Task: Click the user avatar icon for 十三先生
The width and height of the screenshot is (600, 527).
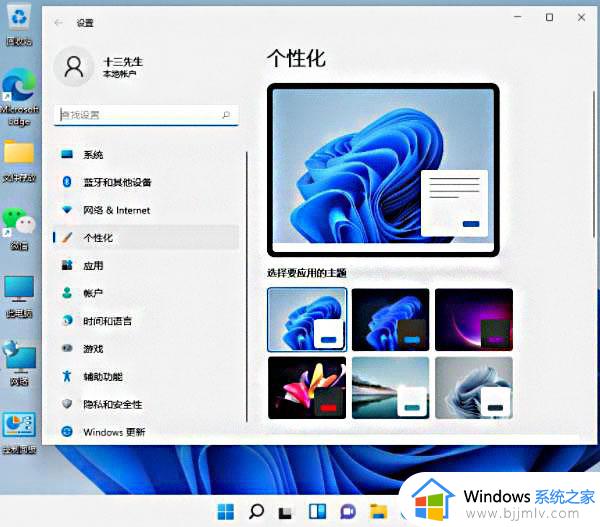Action: (74, 67)
